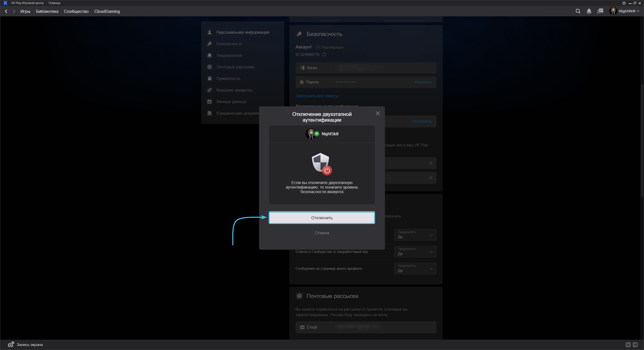Image resolution: width=644 pixels, height=350 pixels.
Task: Click the key icon beside sidebar Безопасность
Action: pos(209,44)
